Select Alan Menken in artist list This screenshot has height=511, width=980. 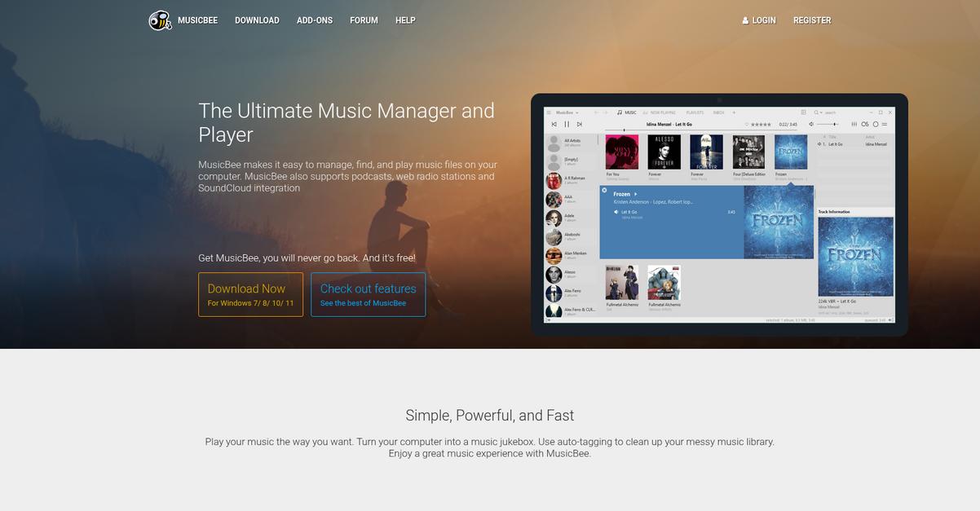[571, 255]
